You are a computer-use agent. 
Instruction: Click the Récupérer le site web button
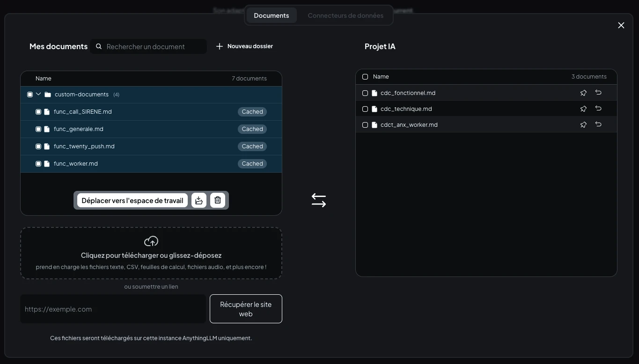click(x=246, y=309)
